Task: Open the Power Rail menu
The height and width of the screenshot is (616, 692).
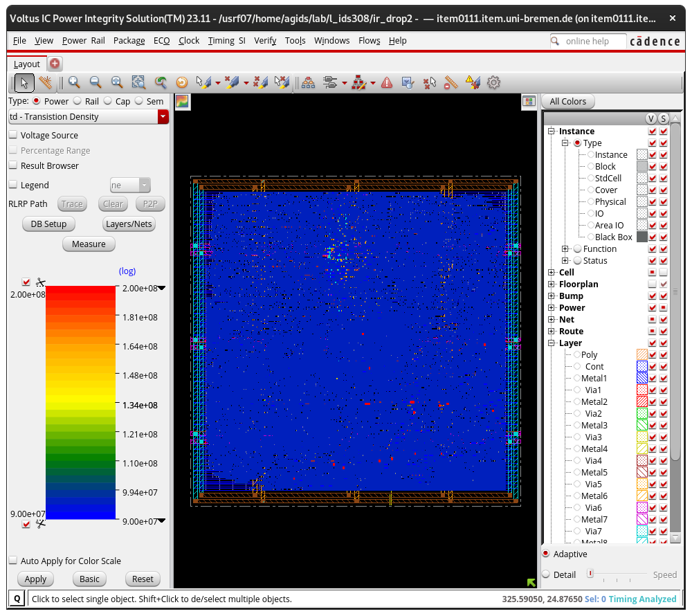Action: pyautogui.click(x=83, y=41)
